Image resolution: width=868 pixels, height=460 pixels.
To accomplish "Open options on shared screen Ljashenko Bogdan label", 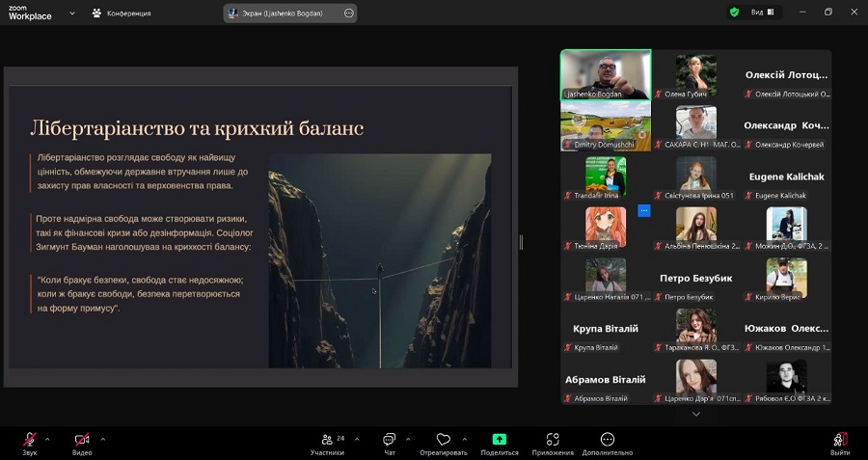I will pos(349,13).
